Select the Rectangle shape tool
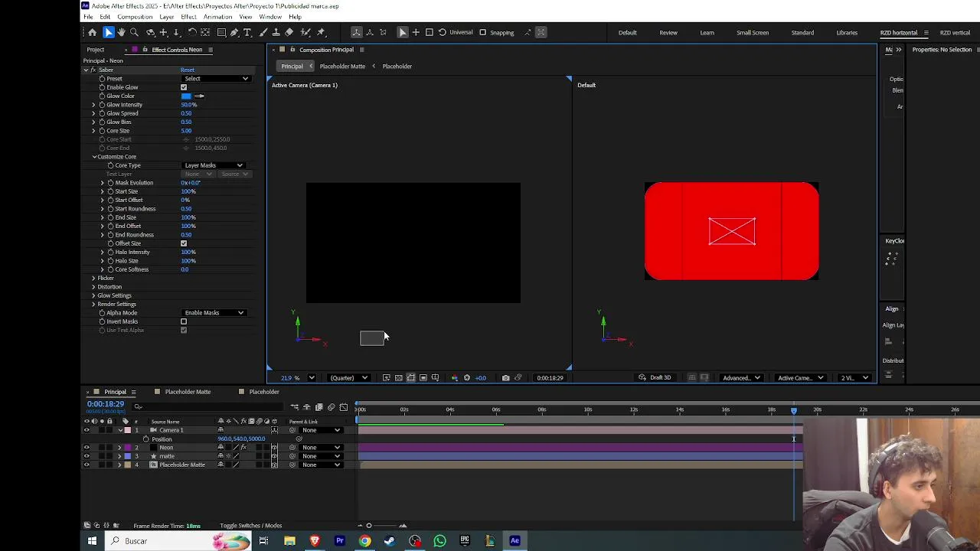This screenshot has height=551, width=980. click(221, 32)
